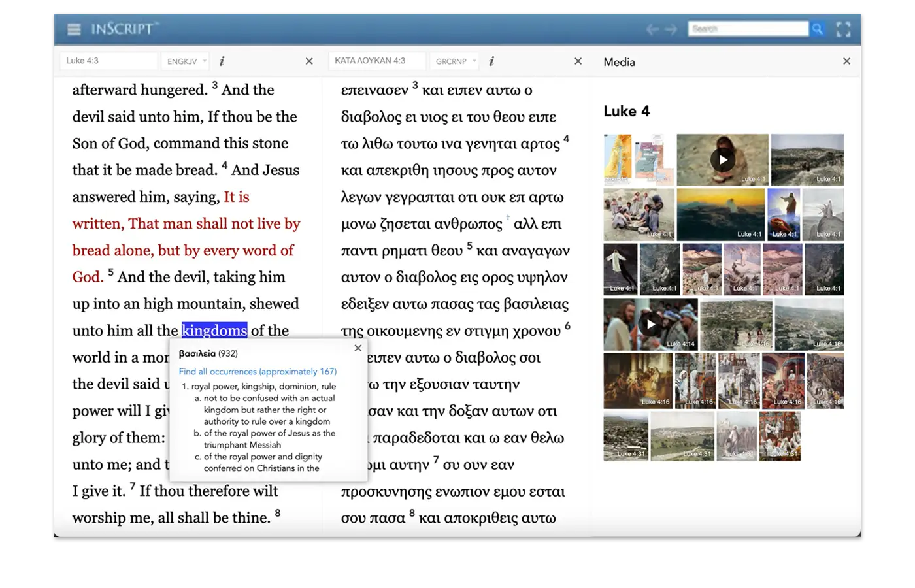Close the Greek ΚΑΤΑ ΛΟΥΚΑΝ panel

tap(578, 61)
